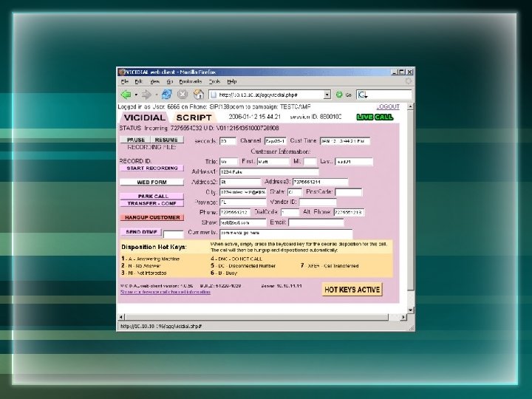Click the TRANSFER - CONF button
Image resolution: width=532 pixels, height=399 pixels.
point(152,203)
